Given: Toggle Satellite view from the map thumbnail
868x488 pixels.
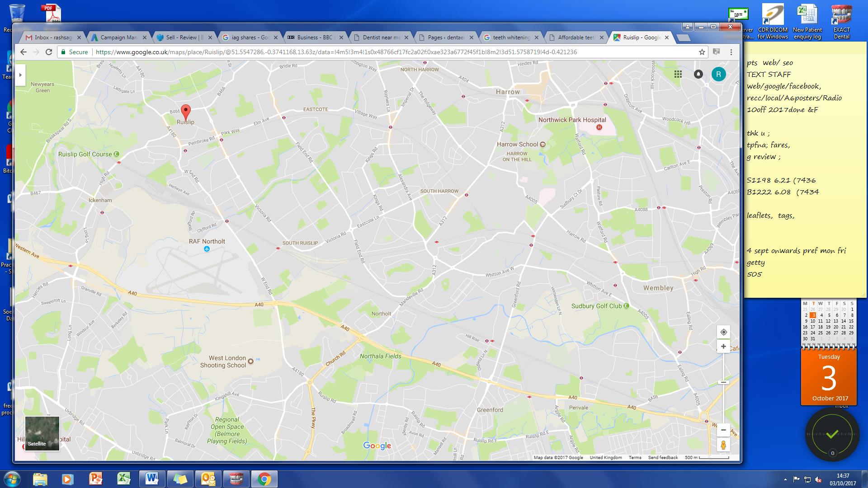Looking at the screenshot, I should (x=41, y=433).
